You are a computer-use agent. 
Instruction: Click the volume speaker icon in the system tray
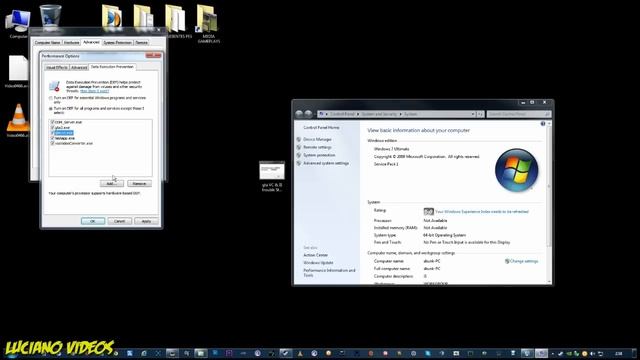click(593, 353)
